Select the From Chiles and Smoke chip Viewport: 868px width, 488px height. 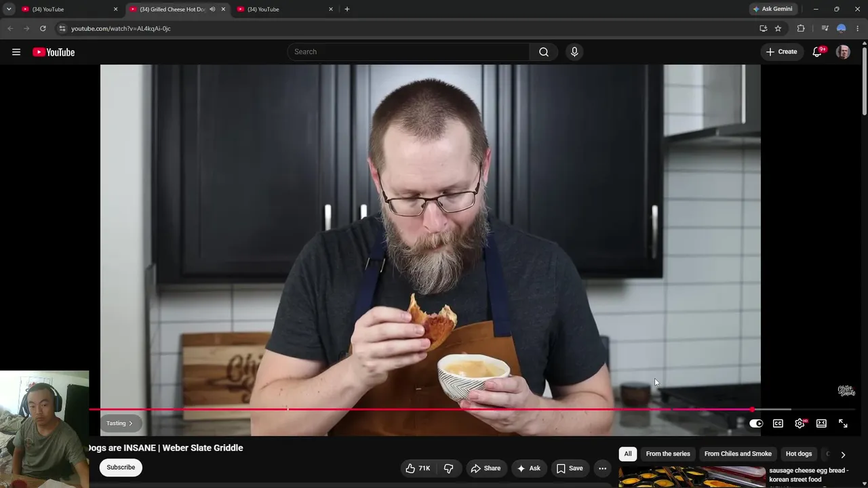pos(738,454)
